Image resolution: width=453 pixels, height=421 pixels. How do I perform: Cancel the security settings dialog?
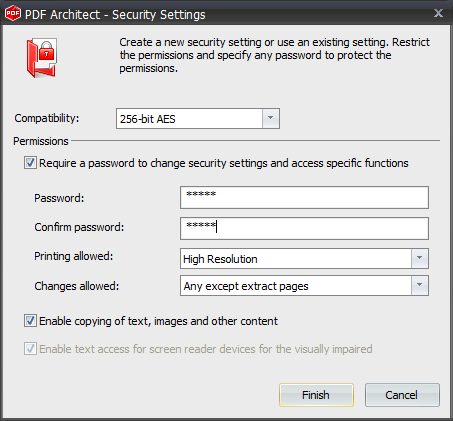pos(402,395)
